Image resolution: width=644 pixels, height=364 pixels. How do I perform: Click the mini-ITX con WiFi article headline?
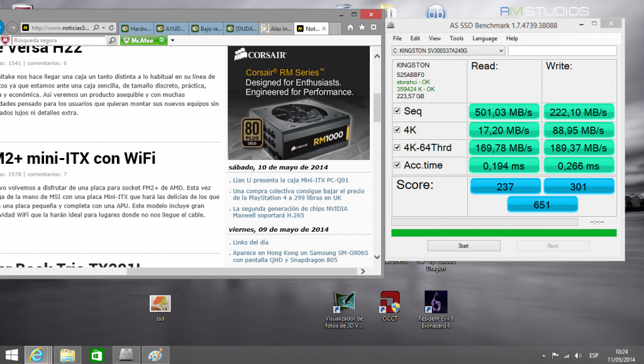[x=77, y=158]
